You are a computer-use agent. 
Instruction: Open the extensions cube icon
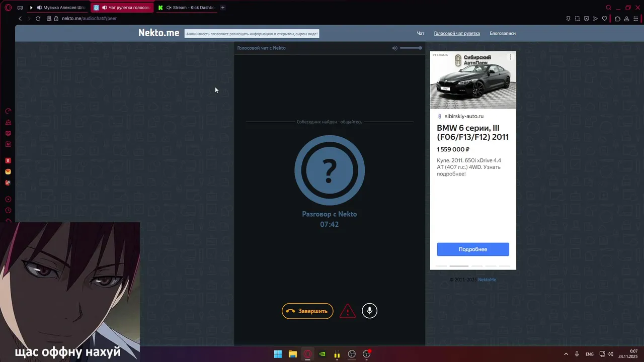[x=617, y=19]
